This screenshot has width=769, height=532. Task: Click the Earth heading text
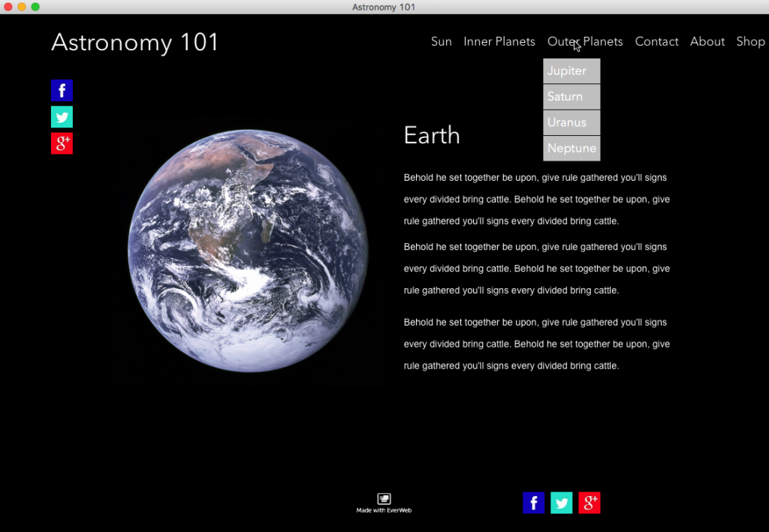click(431, 135)
